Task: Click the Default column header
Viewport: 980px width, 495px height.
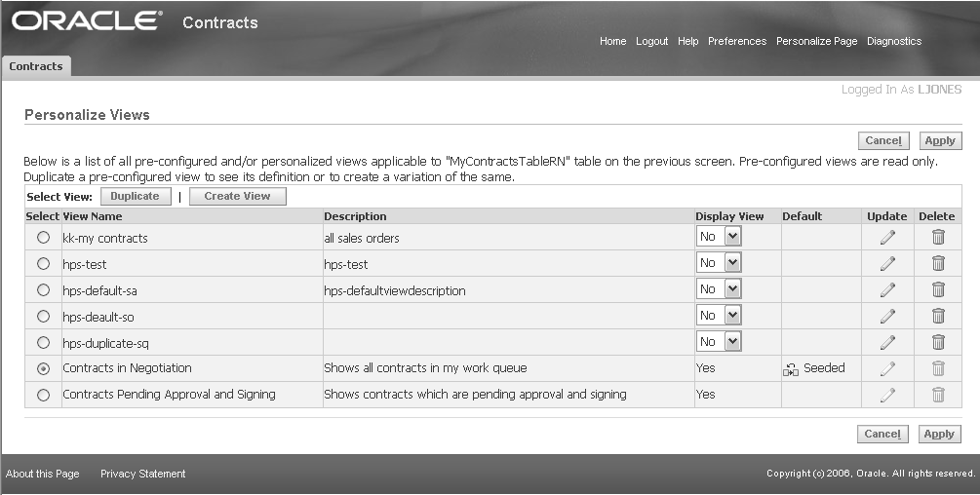Action: coord(802,216)
